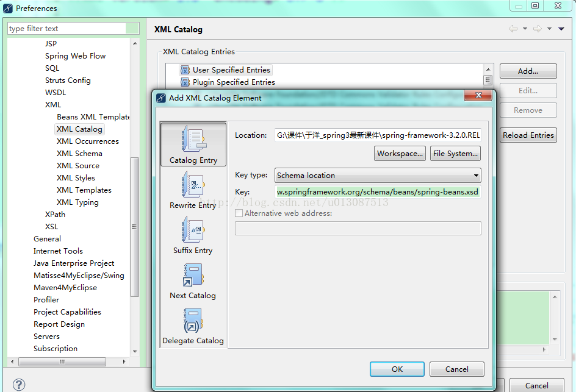Click the scroll-up arrow of the preferences tree

click(134, 43)
